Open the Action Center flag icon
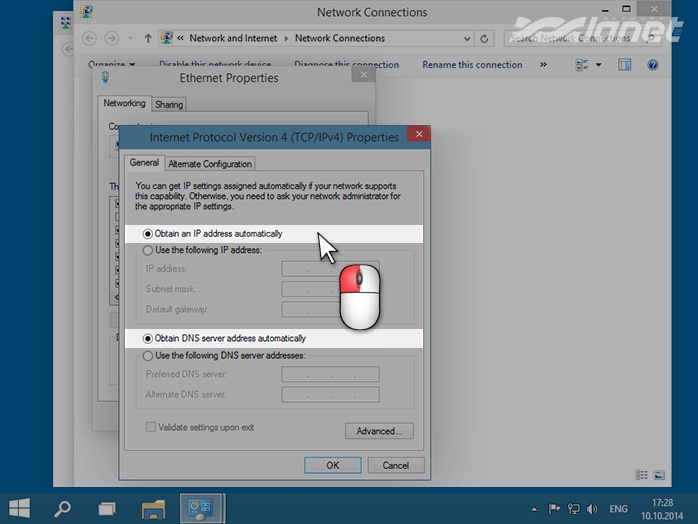 (555, 508)
